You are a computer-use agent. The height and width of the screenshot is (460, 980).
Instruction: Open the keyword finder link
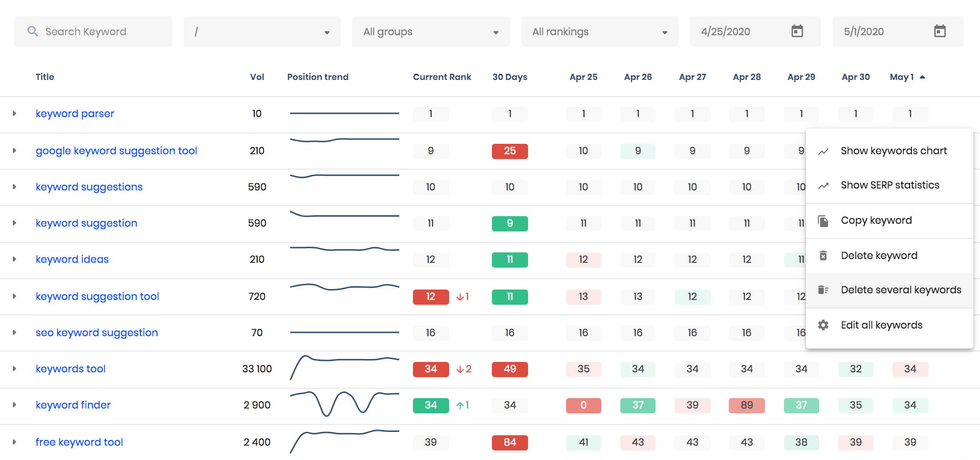pyautogui.click(x=73, y=405)
